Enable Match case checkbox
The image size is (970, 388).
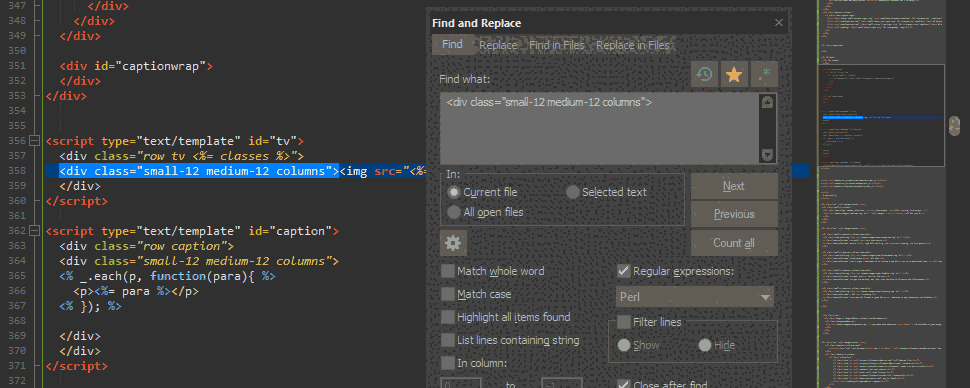click(x=447, y=294)
